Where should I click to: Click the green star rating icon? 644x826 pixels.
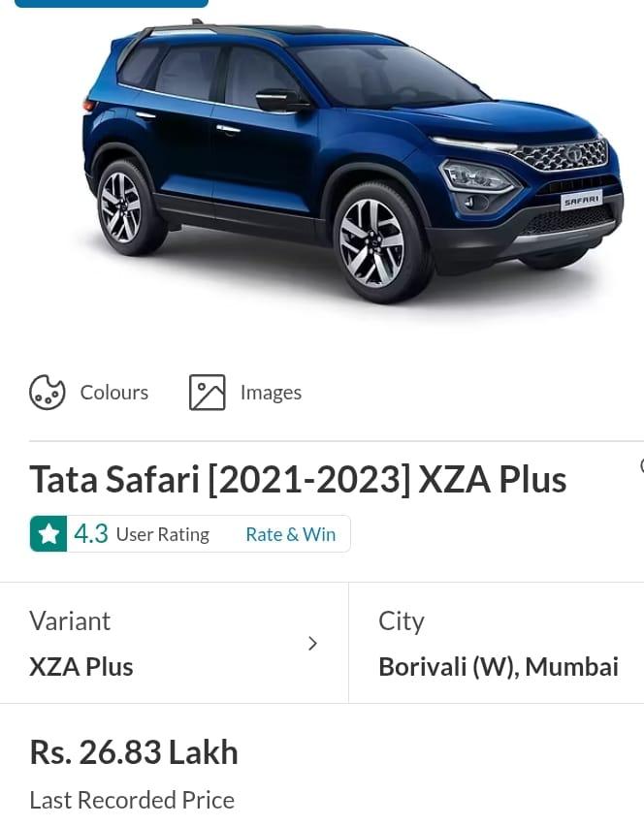pyautogui.click(x=48, y=533)
